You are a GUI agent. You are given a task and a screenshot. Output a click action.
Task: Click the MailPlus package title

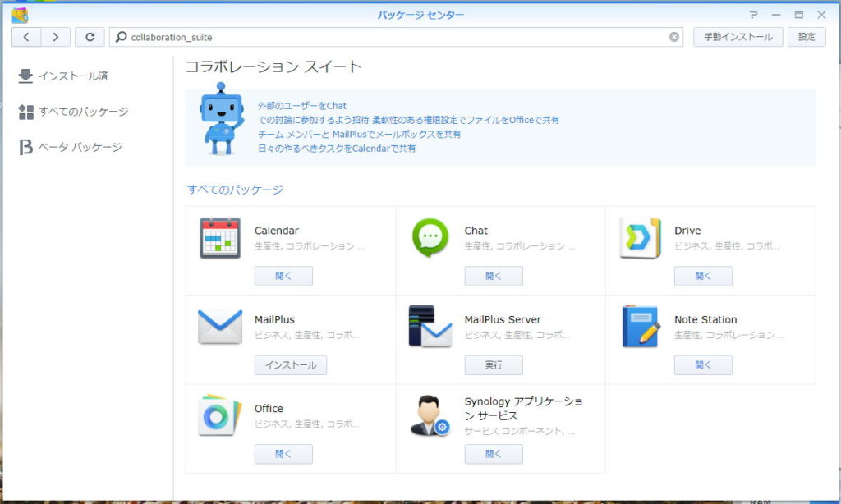[274, 319]
